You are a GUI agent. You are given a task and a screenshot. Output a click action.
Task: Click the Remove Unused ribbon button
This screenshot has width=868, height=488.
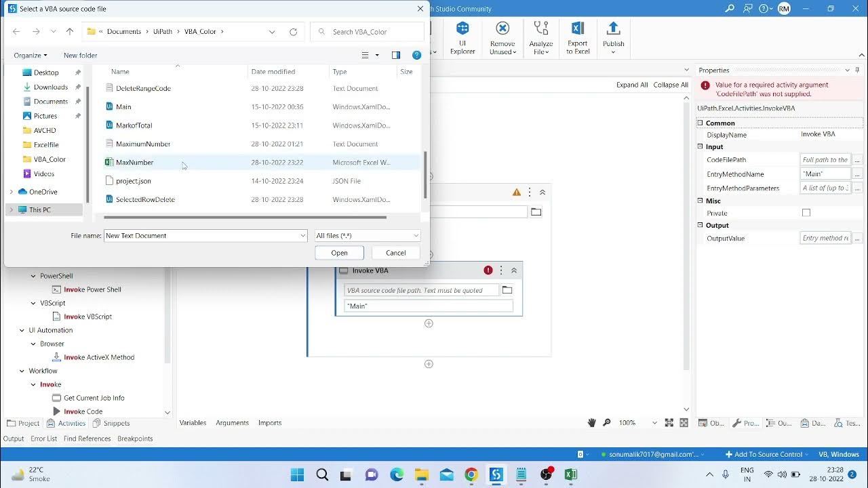[502, 38]
